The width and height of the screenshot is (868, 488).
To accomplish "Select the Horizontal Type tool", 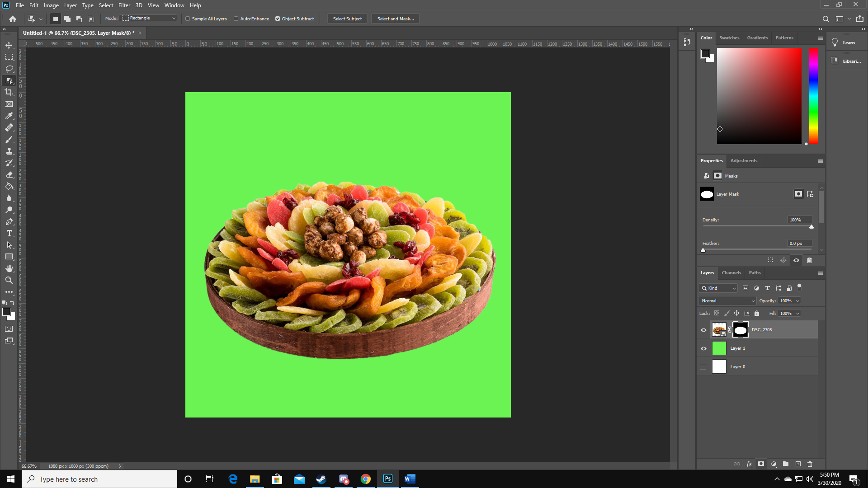I will point(9,233).
